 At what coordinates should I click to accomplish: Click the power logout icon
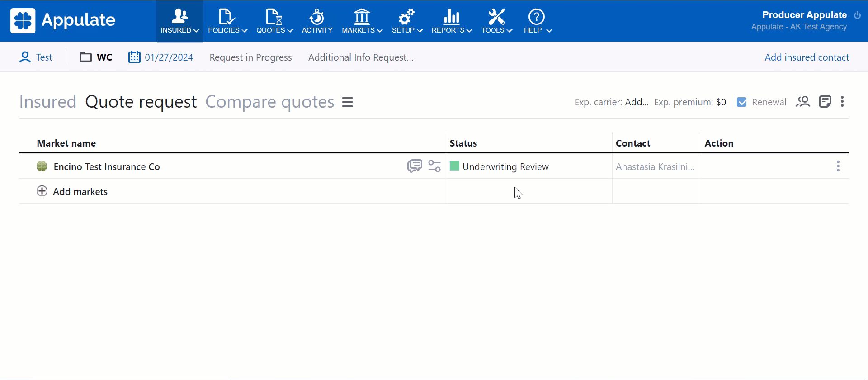pyautogui.click(x=857, y=15)
